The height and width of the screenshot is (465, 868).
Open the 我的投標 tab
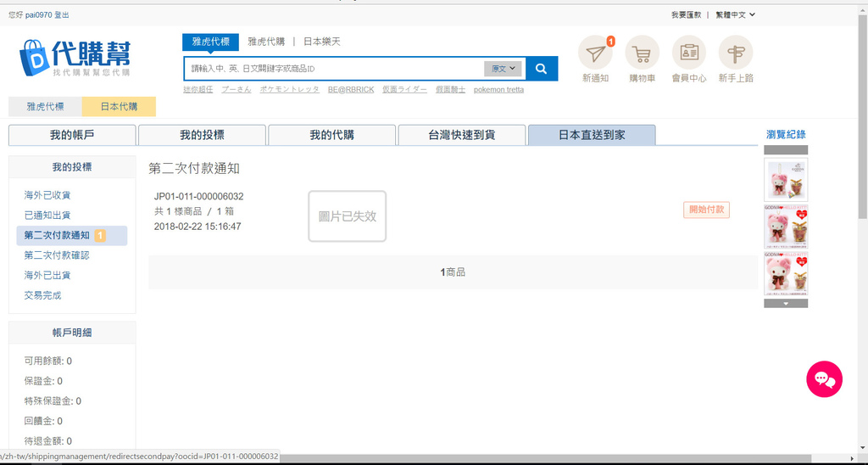202,135
